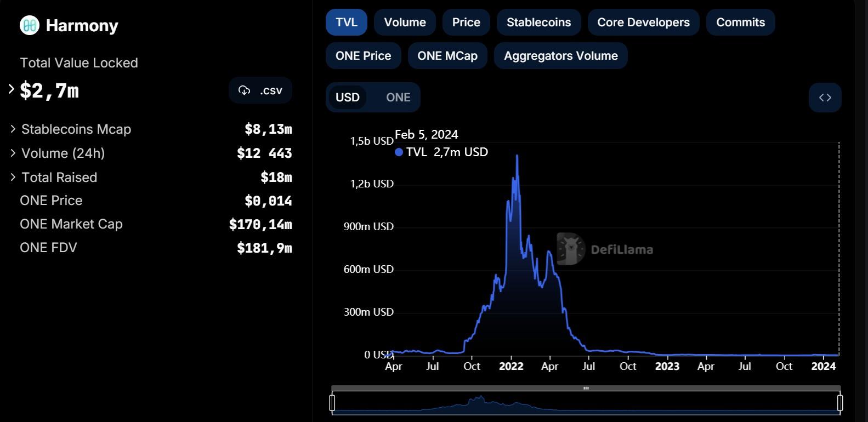Click the $2,7m total value figure
The width and height of the screenshot is (868, 422).
click(49, 90)
